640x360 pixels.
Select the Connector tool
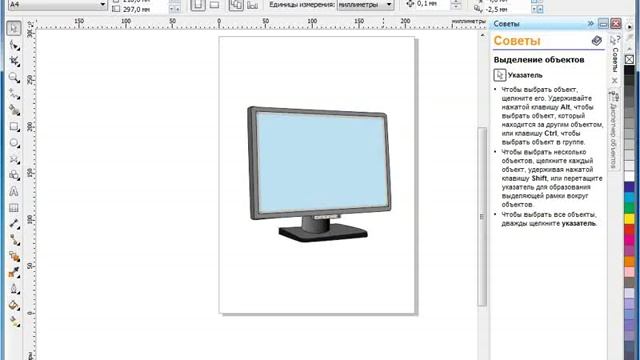[14, 240]
